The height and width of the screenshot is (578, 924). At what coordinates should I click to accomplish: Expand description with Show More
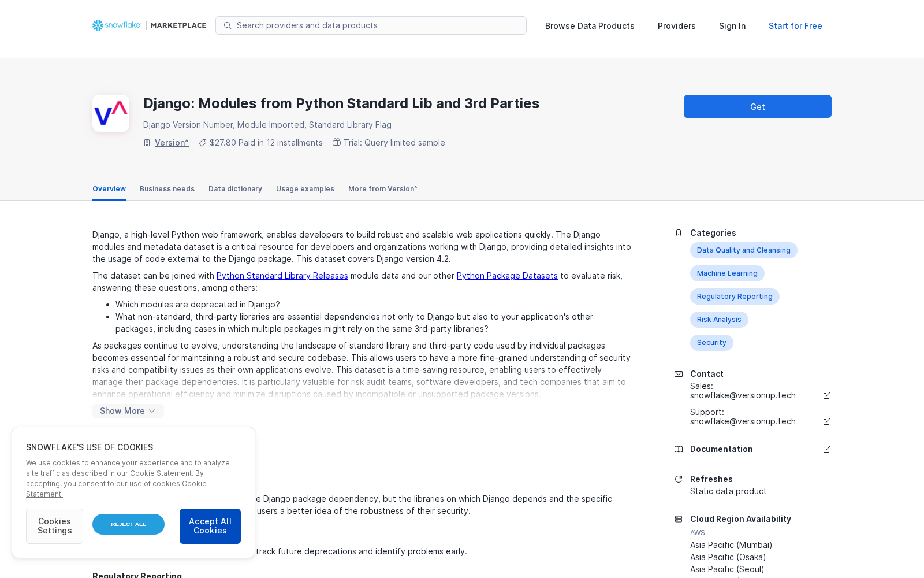pyautogui.click(x=128, y=411)
